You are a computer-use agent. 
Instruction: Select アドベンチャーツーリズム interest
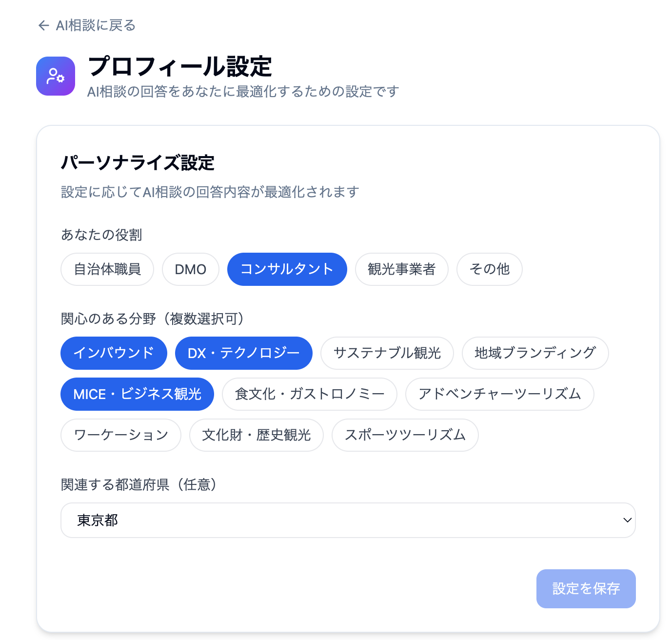pyautogui.click(x=499, y=394)
